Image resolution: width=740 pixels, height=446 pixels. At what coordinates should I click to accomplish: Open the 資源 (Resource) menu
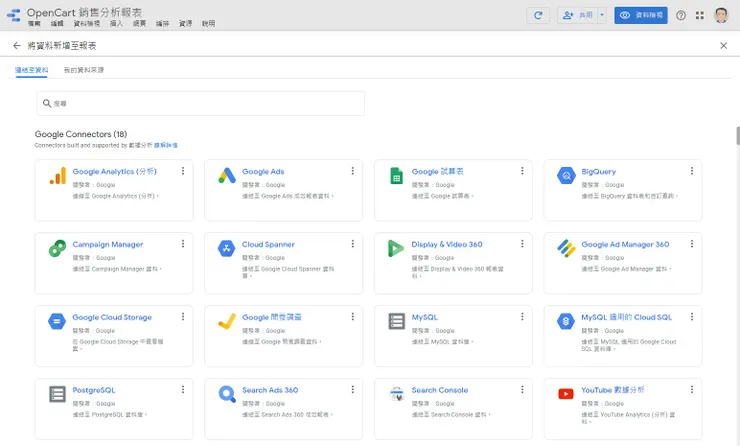(x=185, y=24)
